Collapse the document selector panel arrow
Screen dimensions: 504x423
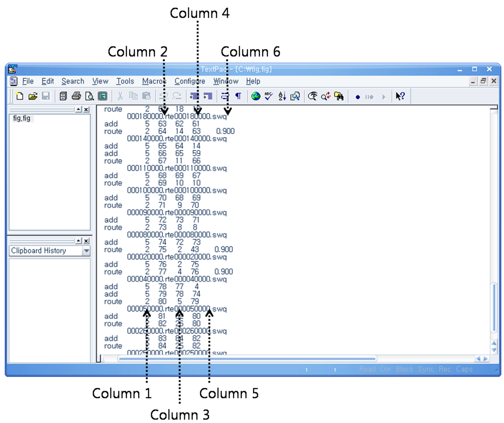tap(78, 110)
